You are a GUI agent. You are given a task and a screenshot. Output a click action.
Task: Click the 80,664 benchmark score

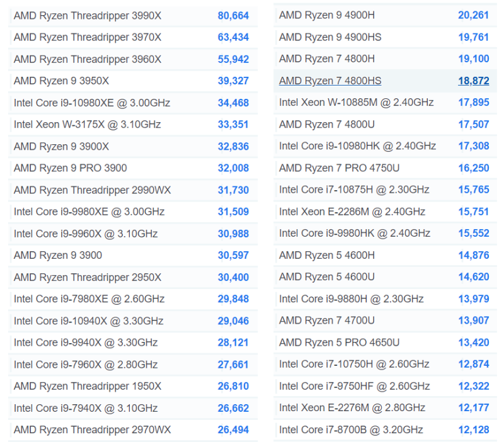click(x=233, y=16)
